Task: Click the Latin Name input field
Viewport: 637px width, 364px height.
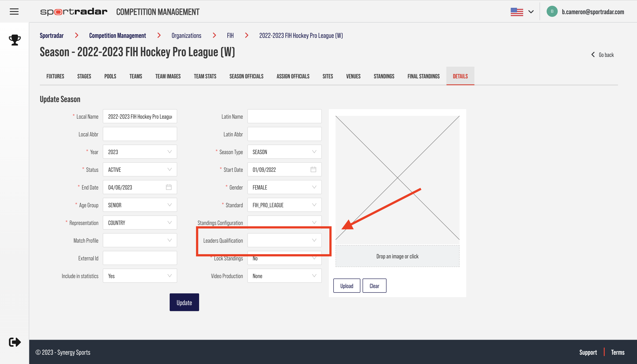Action: coord(284,116)
